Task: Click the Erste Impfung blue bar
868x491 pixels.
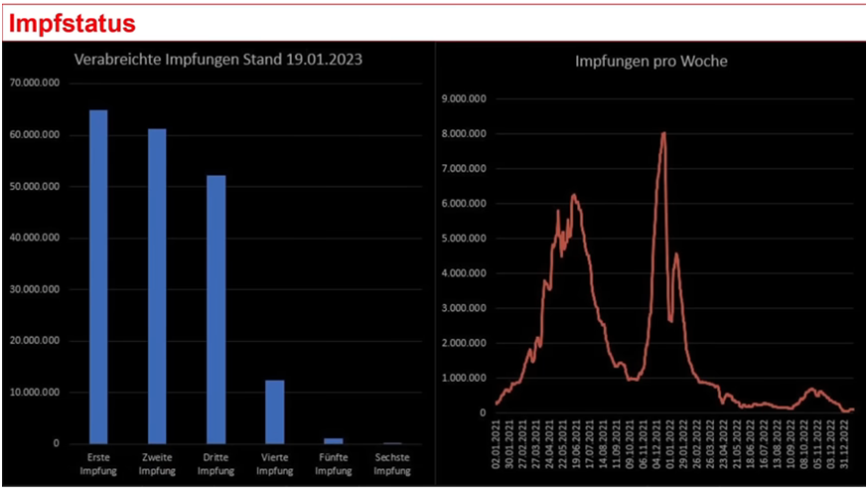Action: [98, 276]
